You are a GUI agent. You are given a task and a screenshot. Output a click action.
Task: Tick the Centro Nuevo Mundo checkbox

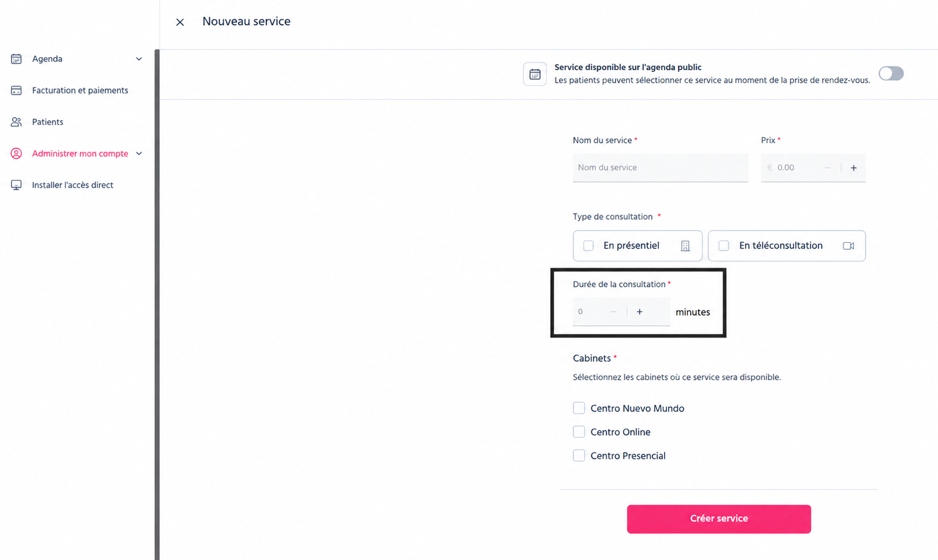click(579, 408)
